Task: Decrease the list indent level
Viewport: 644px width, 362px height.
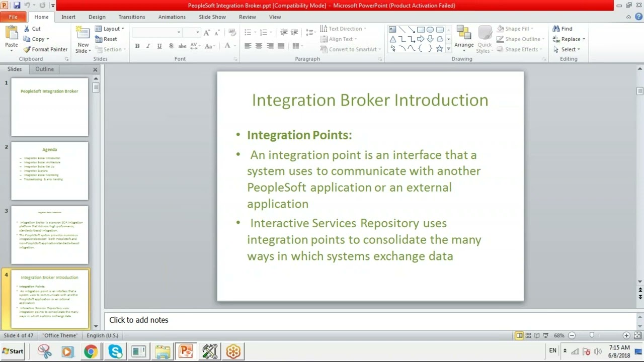Action: pos(284,32)
